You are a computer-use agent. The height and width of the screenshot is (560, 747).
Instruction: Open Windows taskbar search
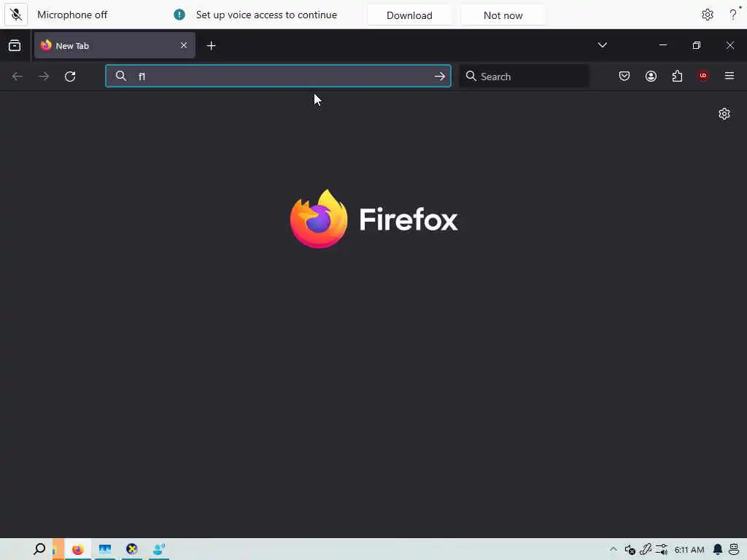[39, 549]
